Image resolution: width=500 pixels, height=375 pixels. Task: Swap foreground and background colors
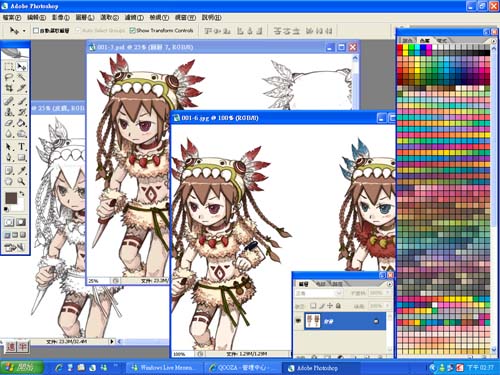[22, 194]
